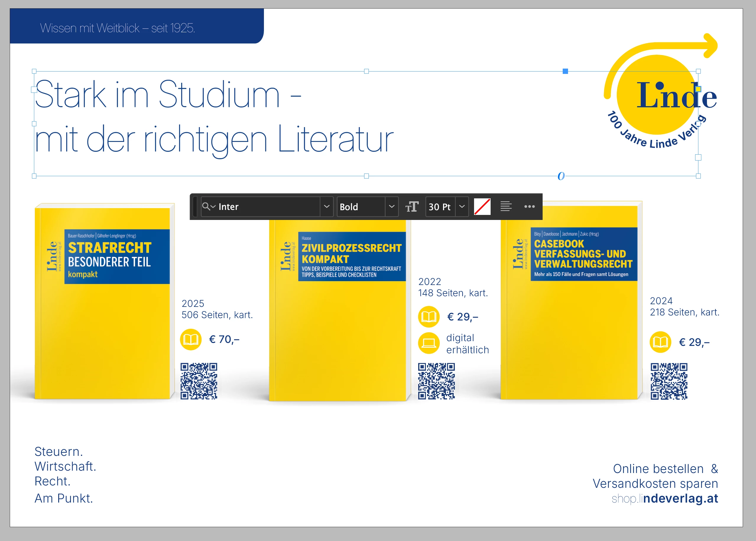756x541 pixels.
Task: Click the fill color swatch with red slash
Action: [x=482, y=207]
